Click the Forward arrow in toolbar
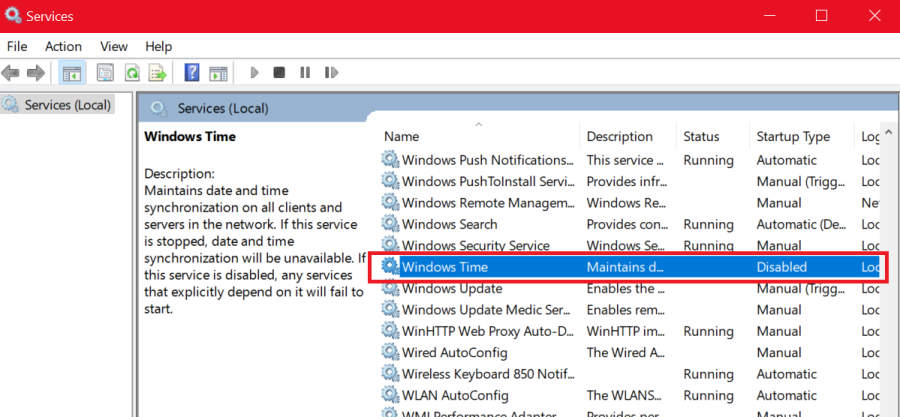Screen dimensions: 900x417 [36, 73]
